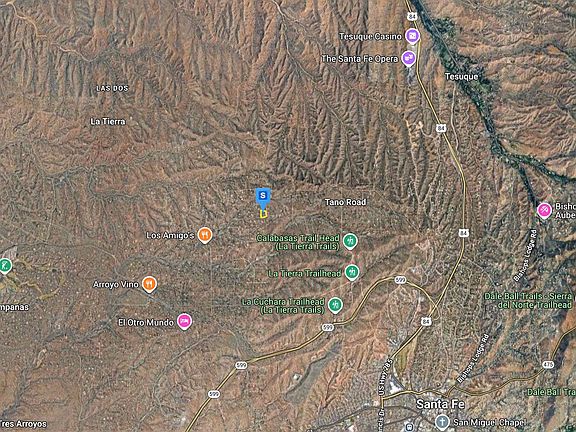Screen dimensions: 576x432
Task: Open the Arroyo Vino restaurant marker
Action: click(x=149, y=284)
